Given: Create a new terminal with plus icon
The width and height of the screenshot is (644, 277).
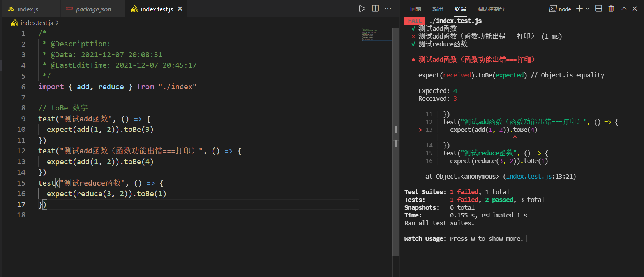Looking at the screenshot, I should 579,9.
